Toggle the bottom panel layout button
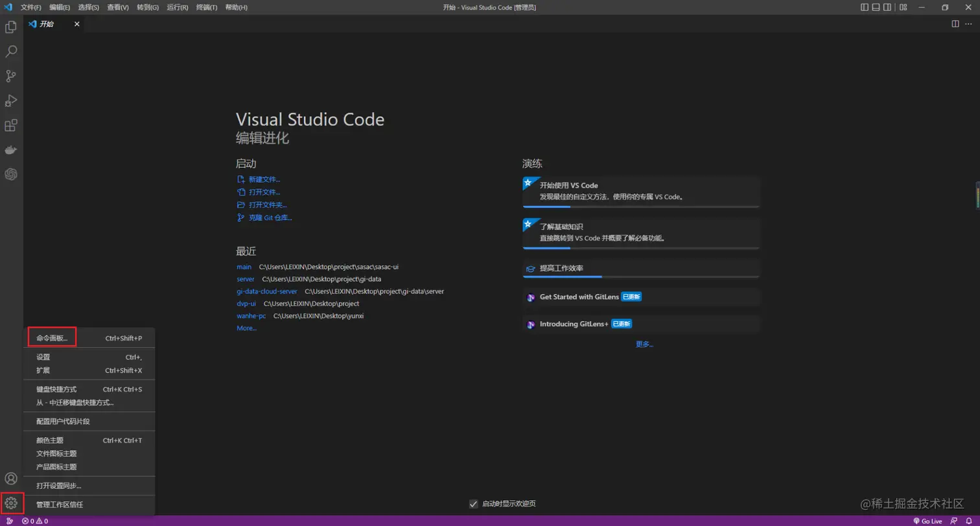This screenshot has width=980, height=526. (876, 7)
